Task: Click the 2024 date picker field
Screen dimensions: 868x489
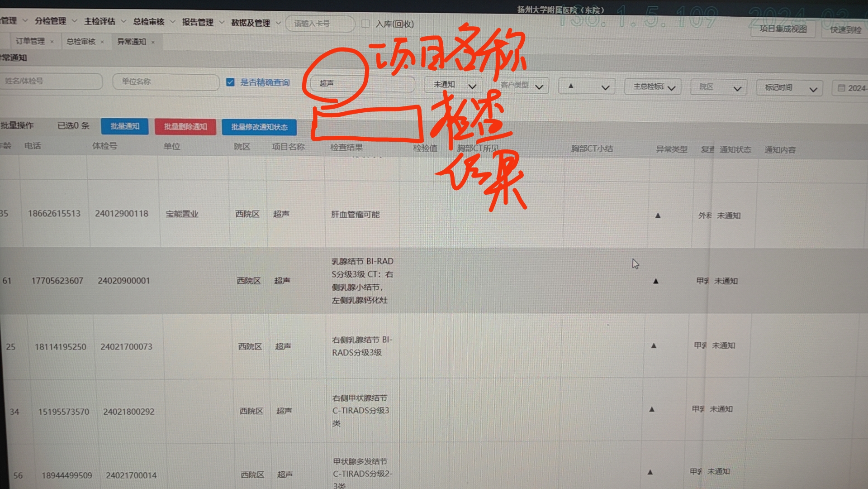Action: coord(850,88)
